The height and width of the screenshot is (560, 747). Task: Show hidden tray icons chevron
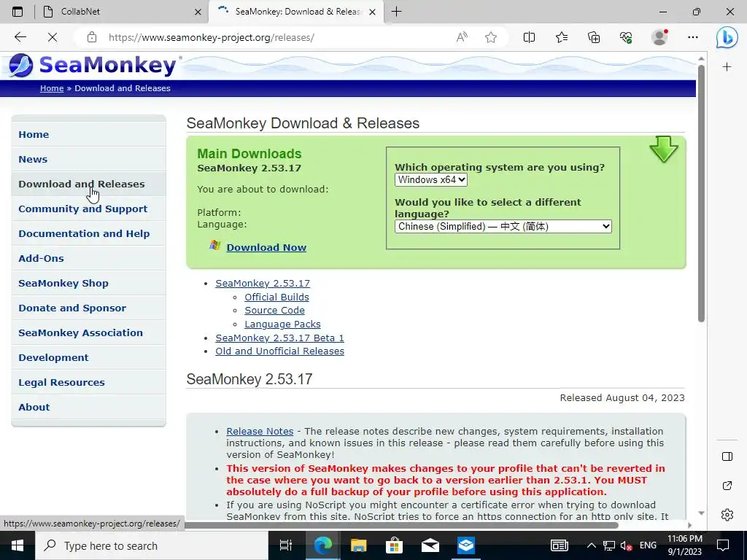[591, 545]
